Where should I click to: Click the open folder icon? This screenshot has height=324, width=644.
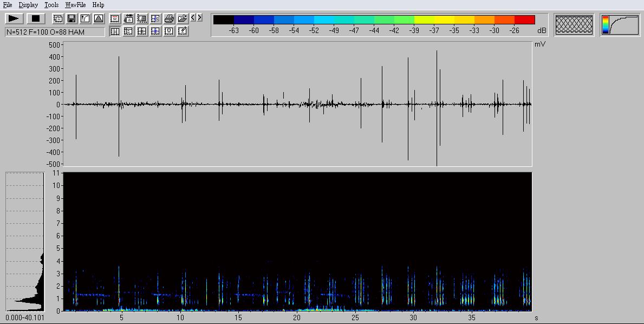click(183, 18)
